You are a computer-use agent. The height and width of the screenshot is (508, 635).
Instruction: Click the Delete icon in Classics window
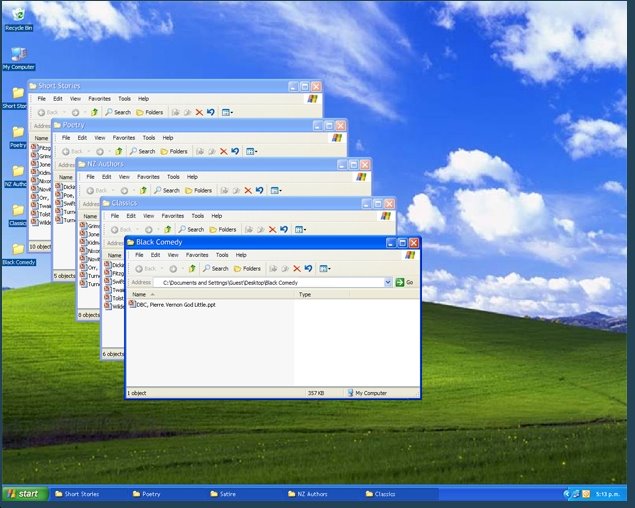[273, 229]
